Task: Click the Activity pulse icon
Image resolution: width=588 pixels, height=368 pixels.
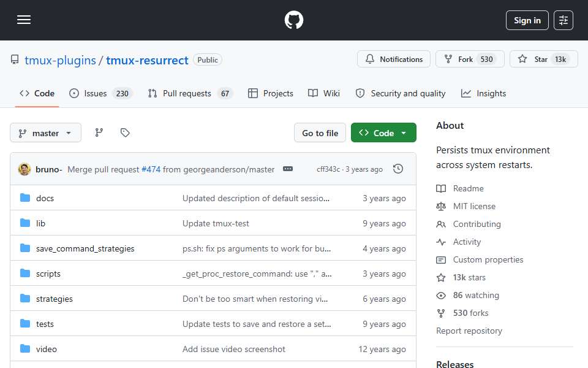Action: [441, 242]
